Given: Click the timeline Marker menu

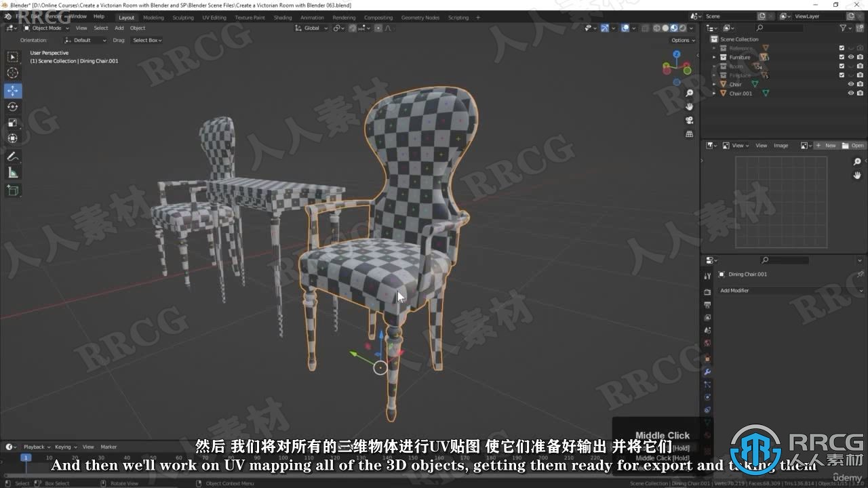Looking at the screenshot, I should pos(108,447).
